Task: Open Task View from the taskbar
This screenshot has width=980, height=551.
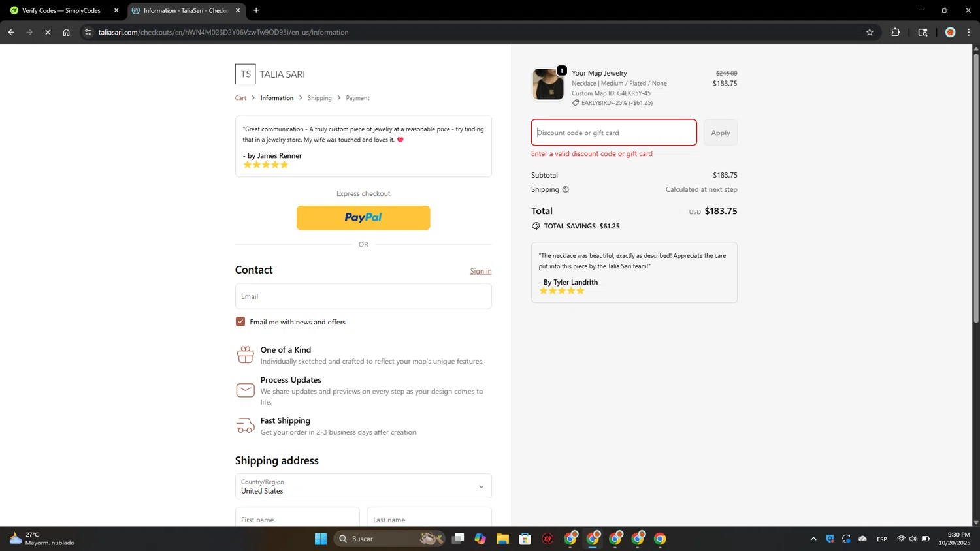Action: pos(458,539)
